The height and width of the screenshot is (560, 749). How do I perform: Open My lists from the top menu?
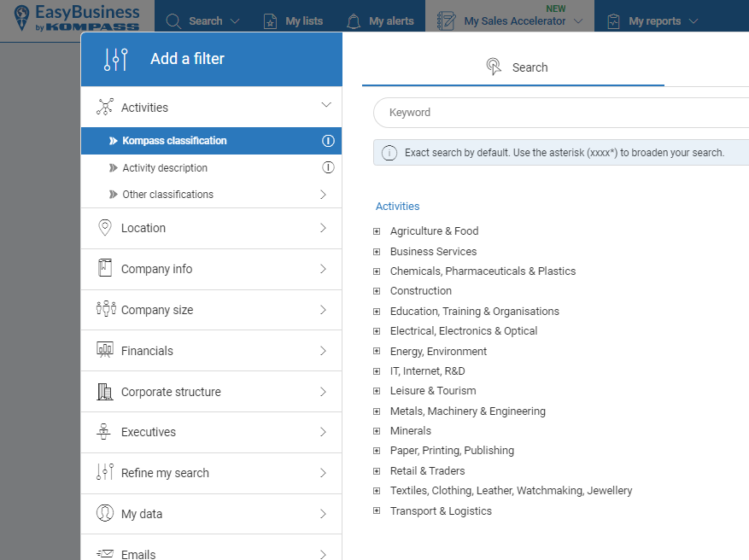tap(293, 21)
